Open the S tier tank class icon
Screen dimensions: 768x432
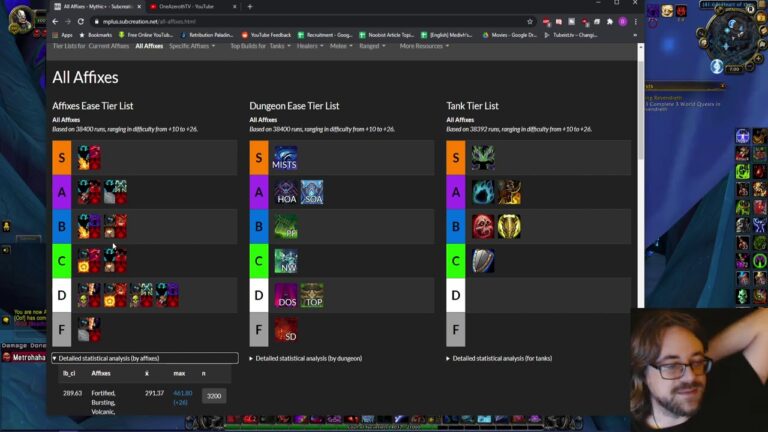point(483,158)
